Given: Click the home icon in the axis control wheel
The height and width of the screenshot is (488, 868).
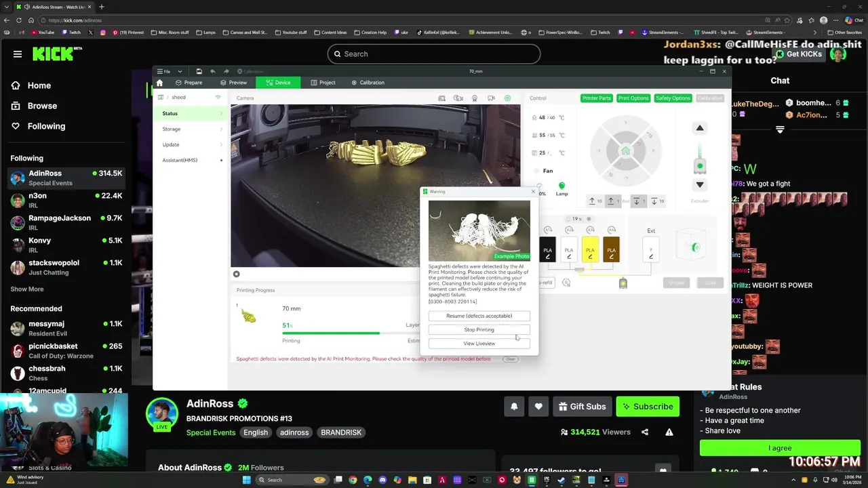Looking at the screenshot, I should click(626, 150).
